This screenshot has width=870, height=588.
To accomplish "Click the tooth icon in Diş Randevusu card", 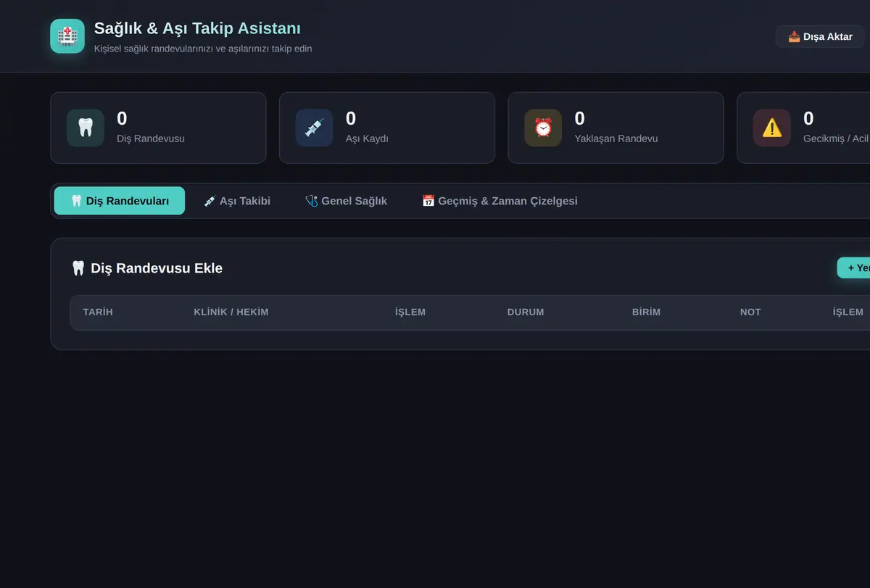I will (86, 128).
